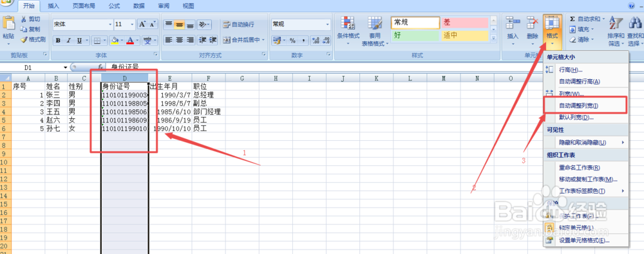This screenshot has height=254, width=644.
Task: Apply the yellow fill color
Action: point(115,41)
